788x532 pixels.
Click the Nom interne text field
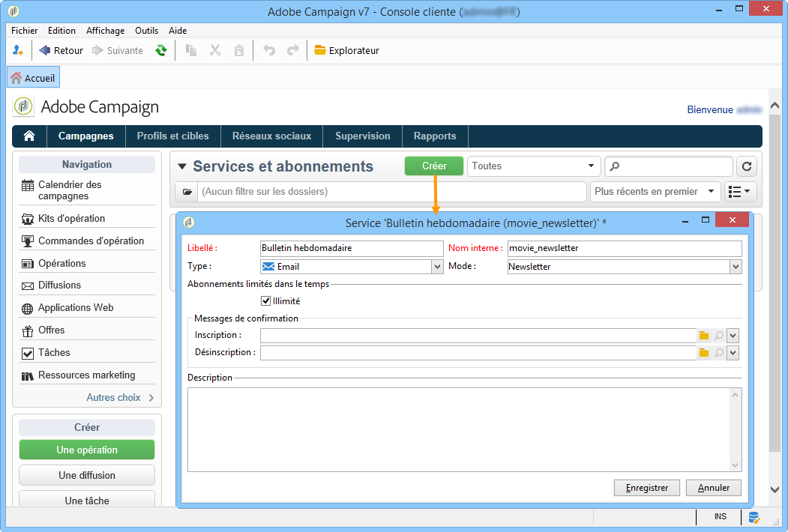tap(625, 248)
